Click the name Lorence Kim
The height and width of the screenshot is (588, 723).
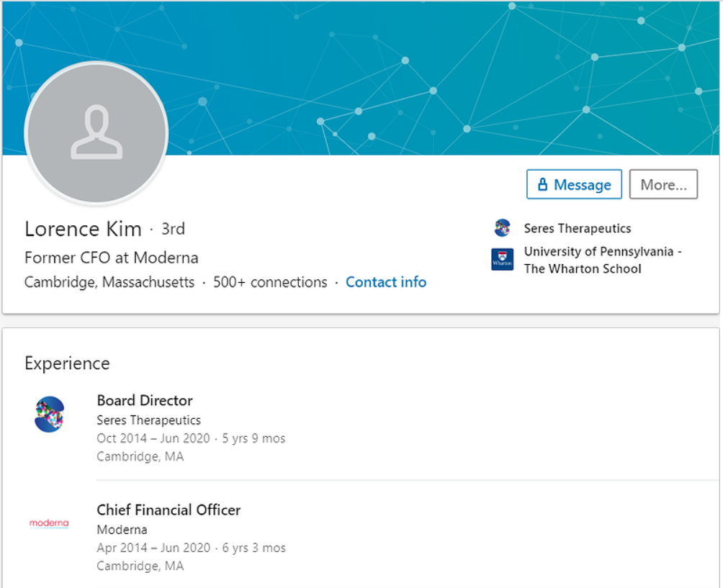coord(83,229)
